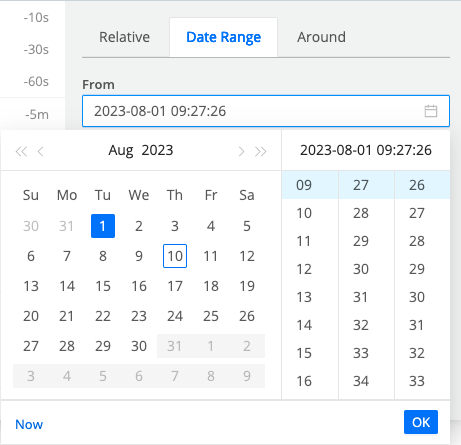Choose August 19 in the calendar

(x=247, y=286)
